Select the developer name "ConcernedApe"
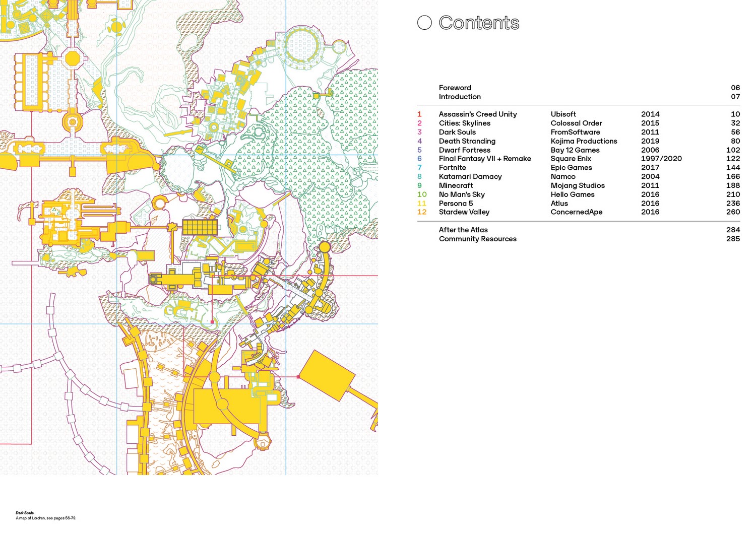Viewport: 756px width, 535px height. point(577,212)
